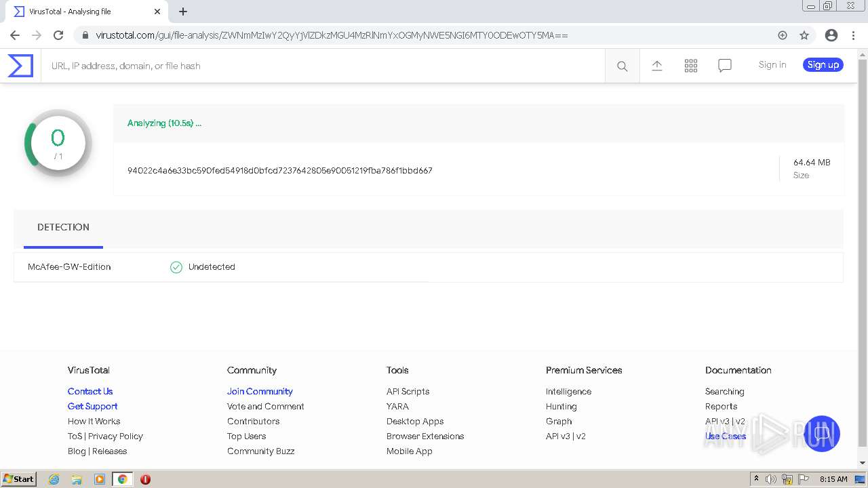The image size is (868, 488).
Task: Click the VirusTotal logo icon
Action: [20, 66]
